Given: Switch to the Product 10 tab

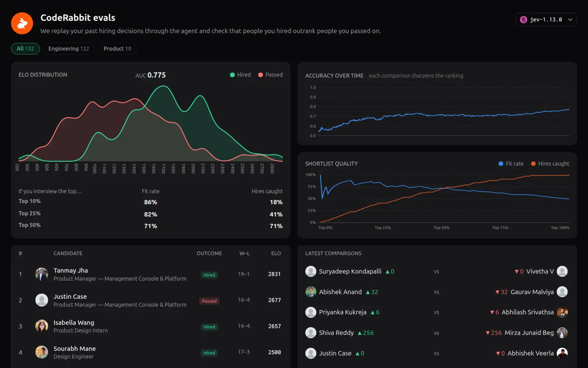Looking at the screenshot, I should [x=117, y=49].
